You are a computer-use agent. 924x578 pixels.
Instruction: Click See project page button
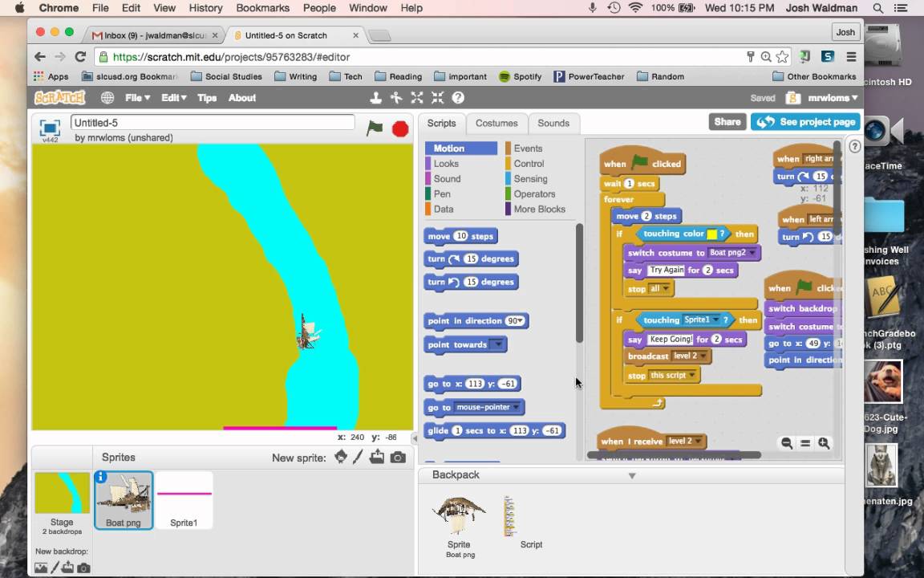(805, 121)
